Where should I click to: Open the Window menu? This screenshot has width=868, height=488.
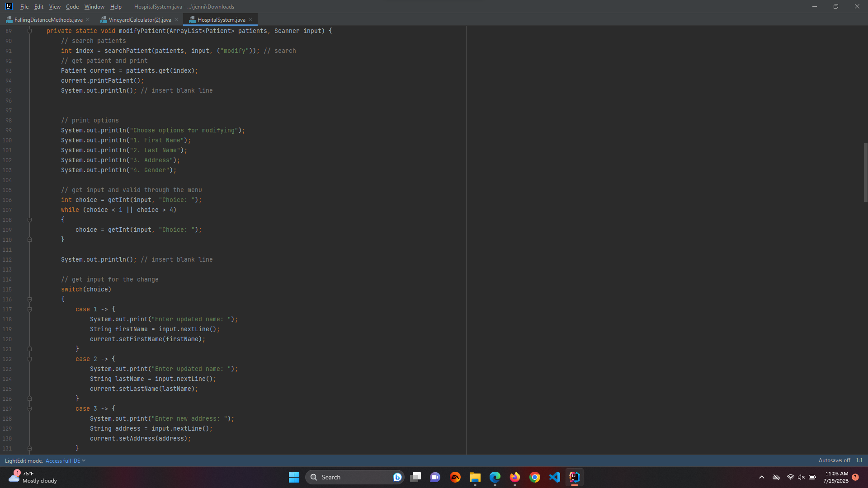(94, 6)
